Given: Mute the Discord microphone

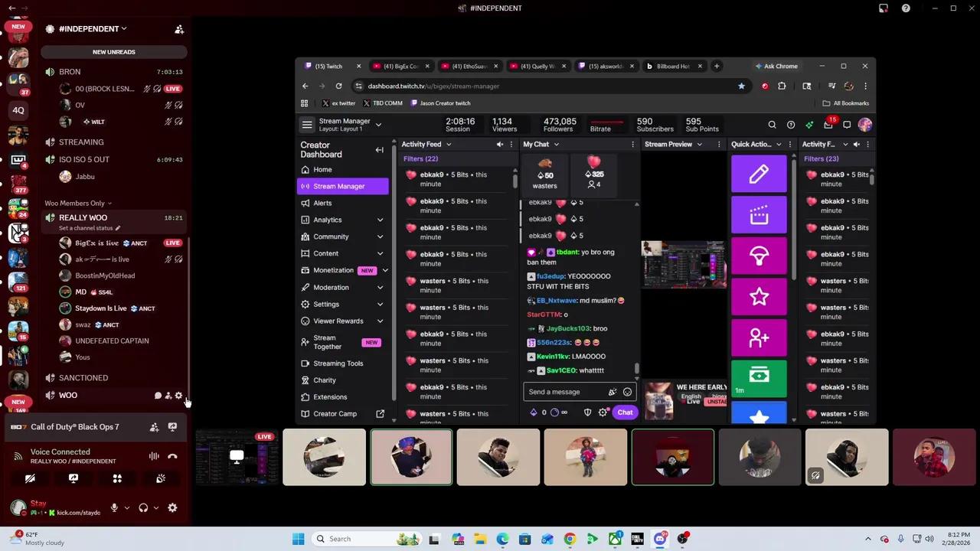Looking at the screenshot, I should [x=114, y=507].
